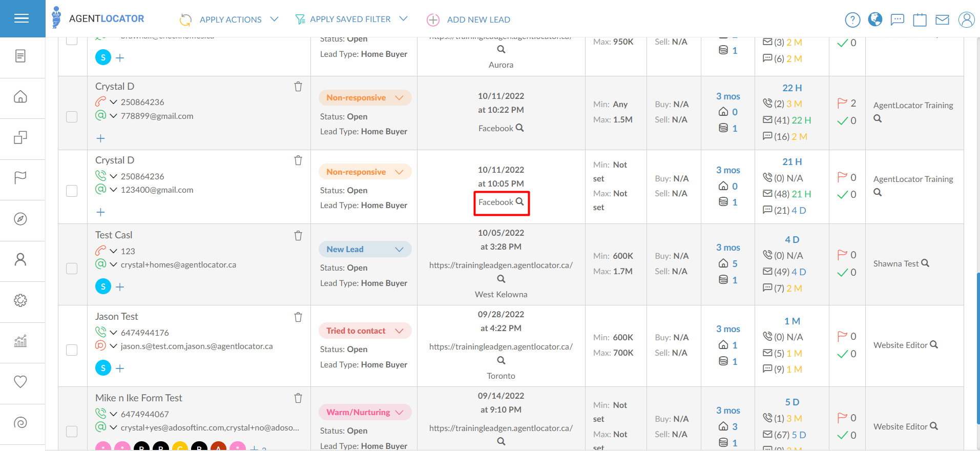Open the settings gear in sidebar

[x=20, y=300]
